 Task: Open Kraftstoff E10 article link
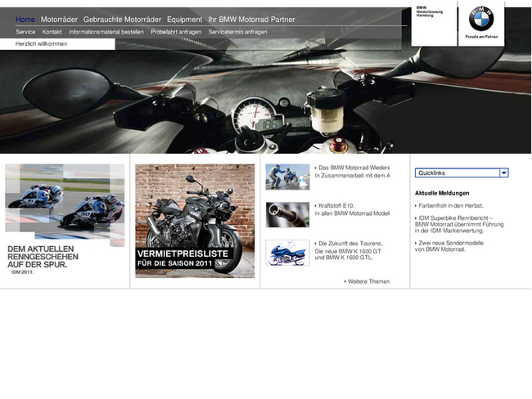pos(336,206)
